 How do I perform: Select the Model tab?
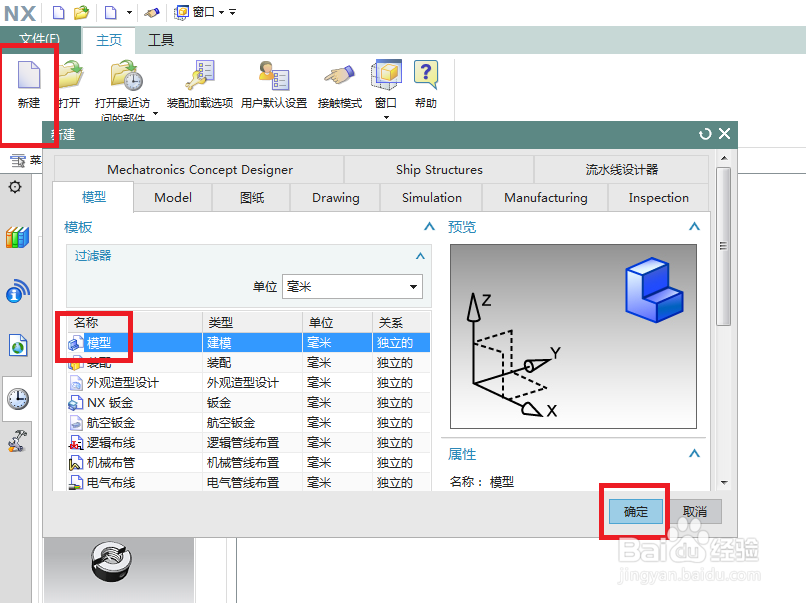[173, 197]
